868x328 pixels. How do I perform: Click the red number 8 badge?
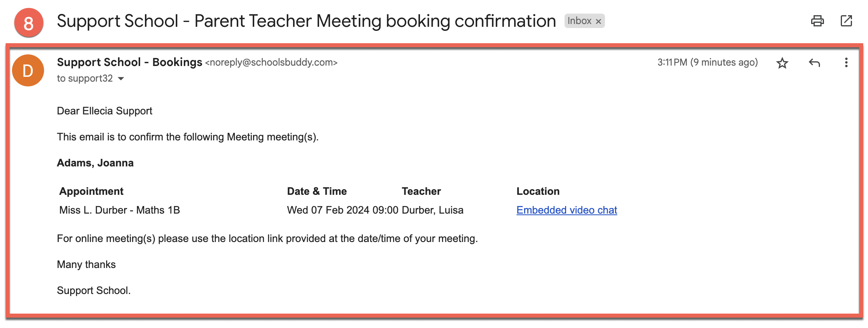pos(28,23)
